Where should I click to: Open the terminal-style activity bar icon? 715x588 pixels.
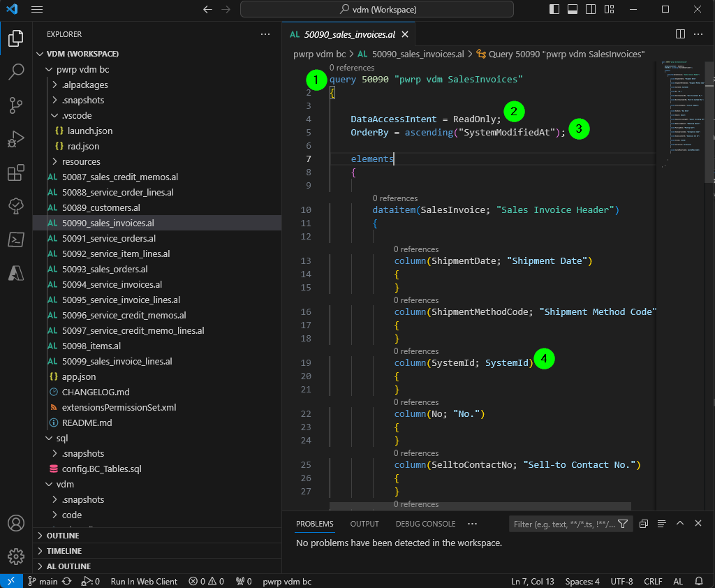16,240
